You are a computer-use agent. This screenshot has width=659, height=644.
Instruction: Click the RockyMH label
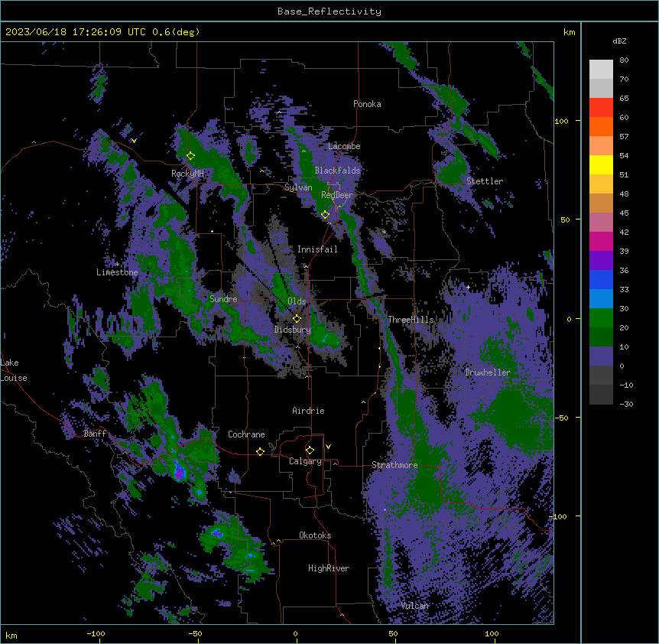187,174
